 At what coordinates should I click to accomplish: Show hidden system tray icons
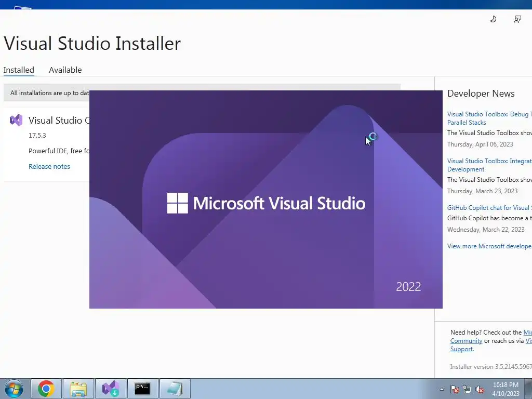tap(442, 389)
